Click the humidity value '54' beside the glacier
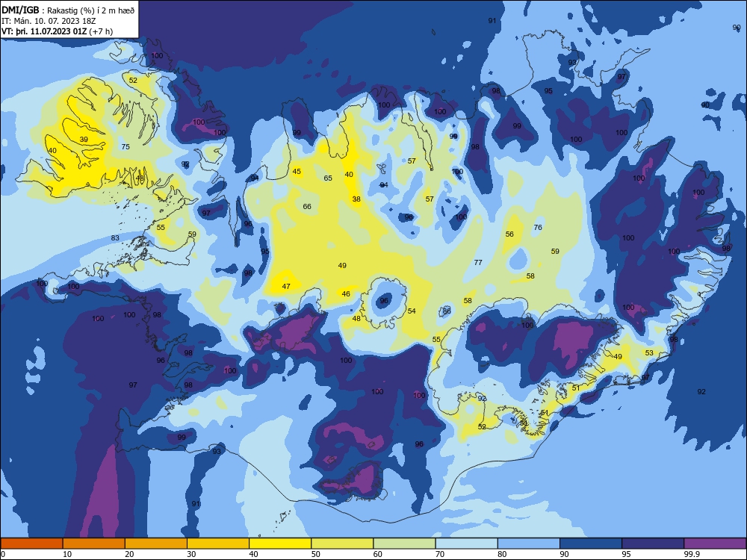The image size is (747, 560). (412, 311)
